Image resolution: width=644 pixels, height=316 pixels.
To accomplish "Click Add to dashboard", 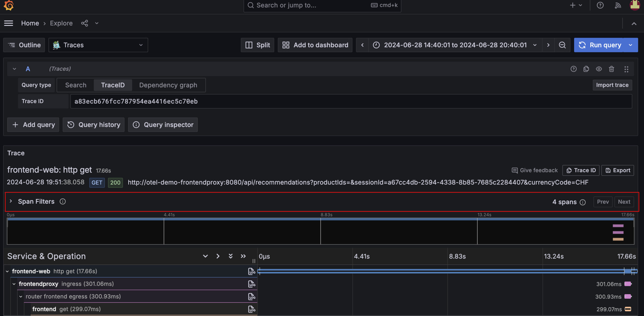I will 315,45.
